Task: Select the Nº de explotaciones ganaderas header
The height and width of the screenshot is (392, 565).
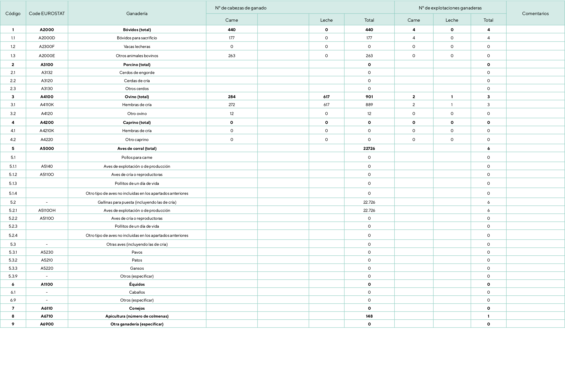Action: pyautogui.click(x=450, y=8)
